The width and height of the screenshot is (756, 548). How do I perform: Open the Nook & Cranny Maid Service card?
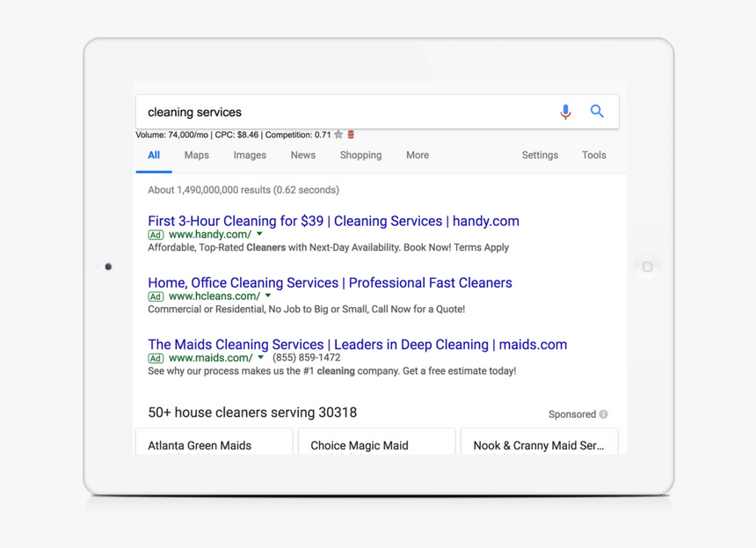tap(539, 442)
